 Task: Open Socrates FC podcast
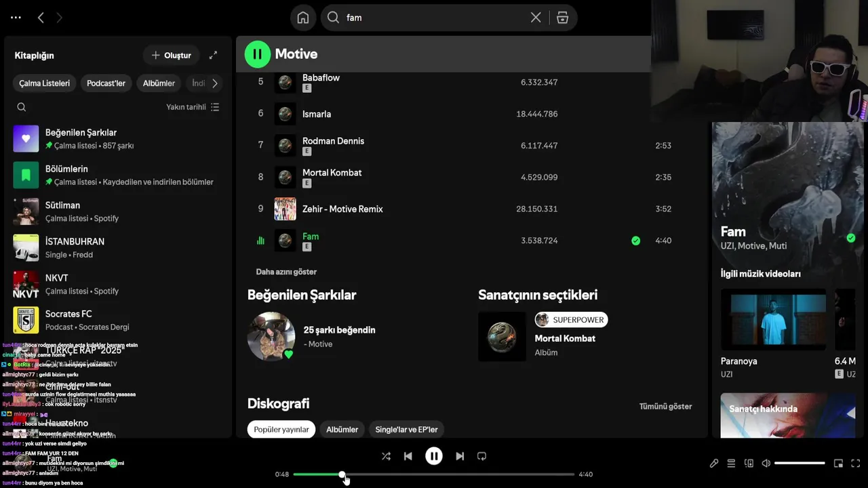click(118, 320)
